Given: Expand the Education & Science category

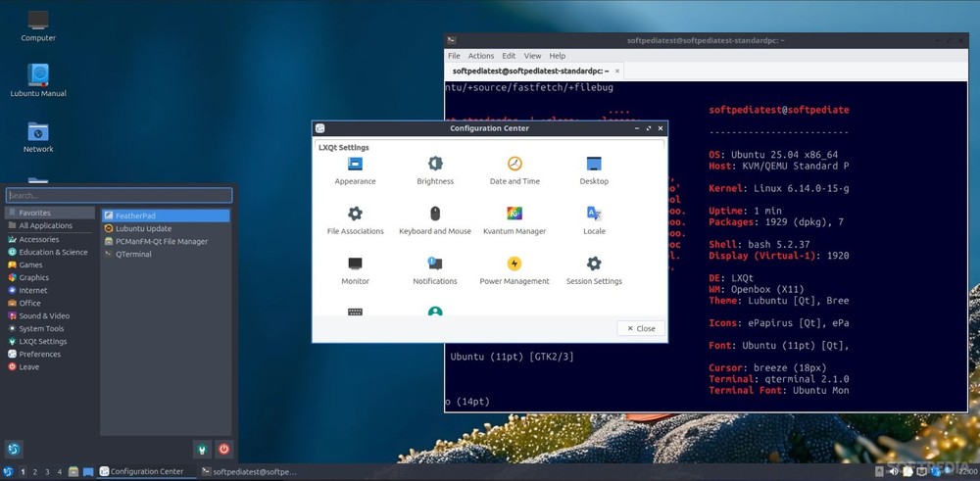Looking at the screenshot, I should 50,253.
